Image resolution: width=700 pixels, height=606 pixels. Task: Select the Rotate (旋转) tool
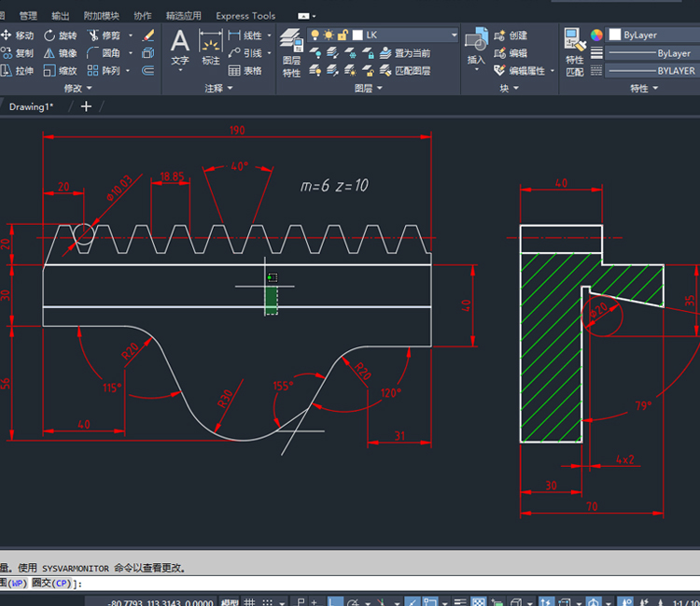pyautogui.click(x=61, y=35)
